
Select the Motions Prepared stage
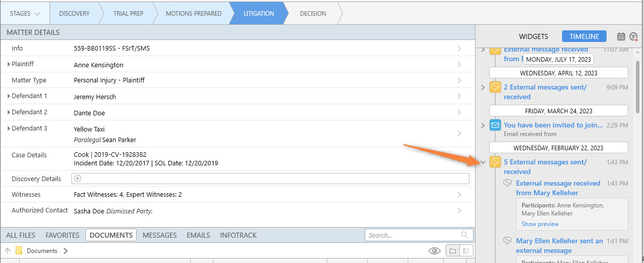[x=194, y=14]
